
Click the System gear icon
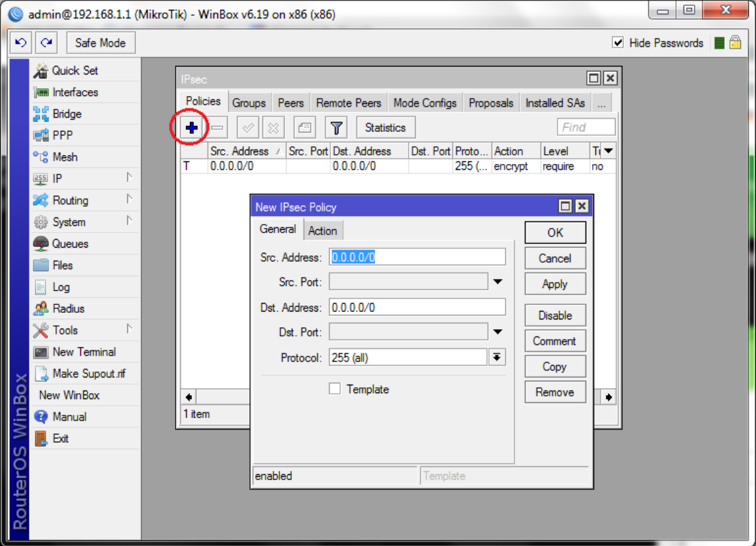[41, 222]
